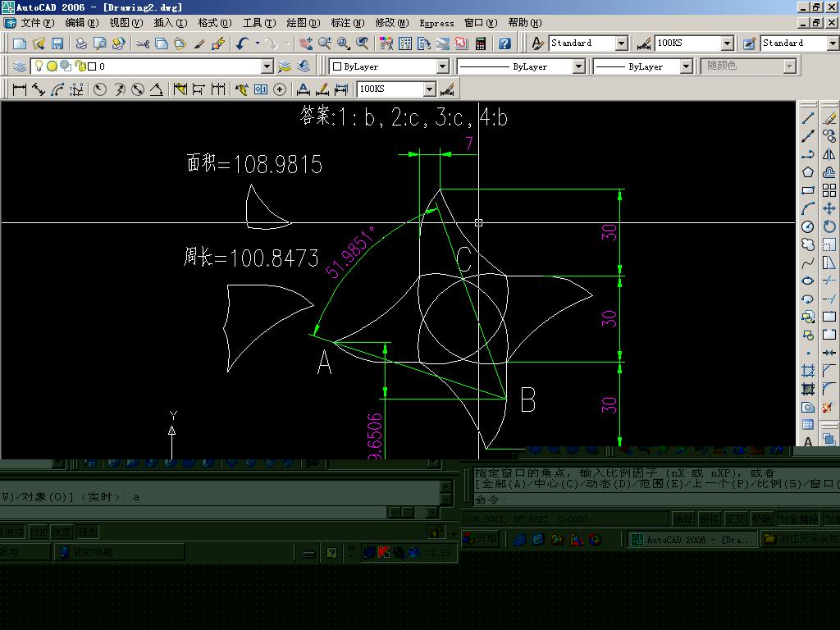Click the Open file icon
840x630 pixels.
(x=39, y=44)
